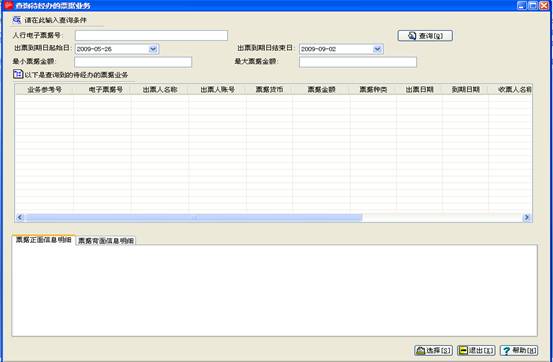Sort by 电子票据号 column header
The height and width of the screenshot is (362, 553).
pyautogui.click(x=105, y=90)
